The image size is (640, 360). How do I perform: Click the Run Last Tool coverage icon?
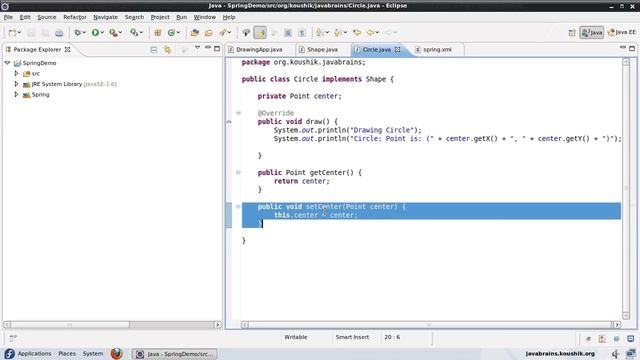click(x=113, y=33)
